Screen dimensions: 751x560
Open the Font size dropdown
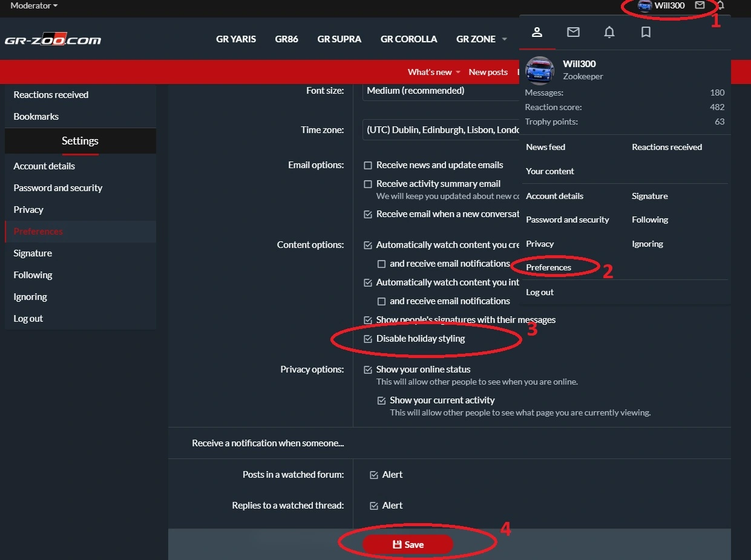[x=442, y=91]
